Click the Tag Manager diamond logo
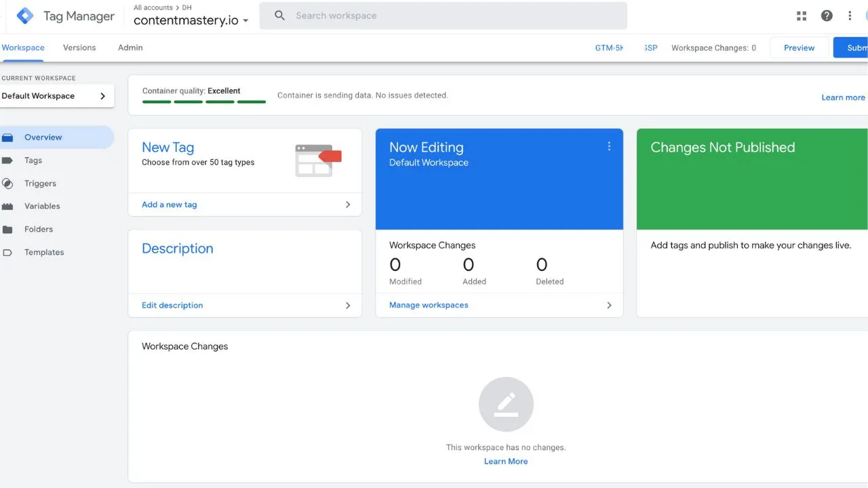 [x=24, y=15]
